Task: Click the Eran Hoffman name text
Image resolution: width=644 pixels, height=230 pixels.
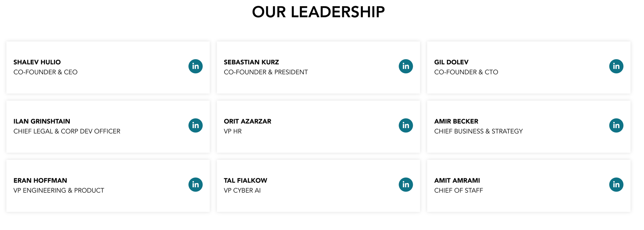Action: (40, 180)
